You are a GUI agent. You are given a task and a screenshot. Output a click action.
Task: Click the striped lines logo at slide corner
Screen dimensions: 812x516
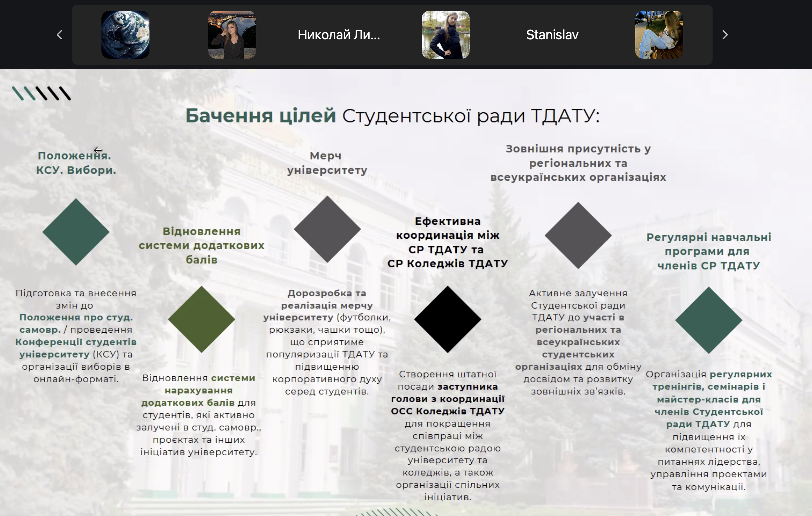coord(41,93)
